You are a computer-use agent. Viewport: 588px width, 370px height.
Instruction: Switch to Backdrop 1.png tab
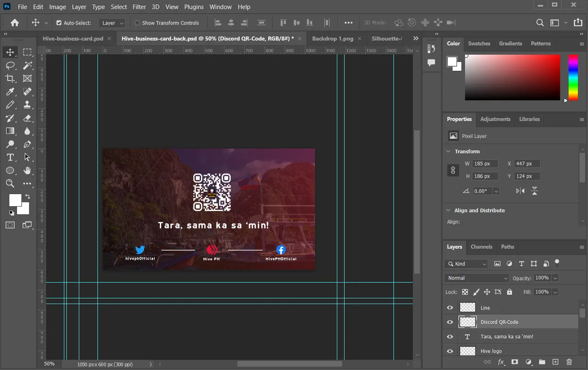334,39
